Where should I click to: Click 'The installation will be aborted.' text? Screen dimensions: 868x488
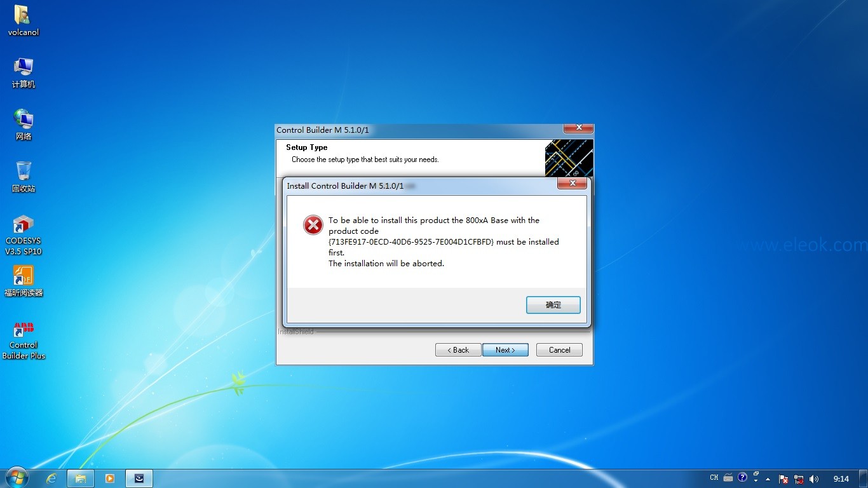(386, 264)
